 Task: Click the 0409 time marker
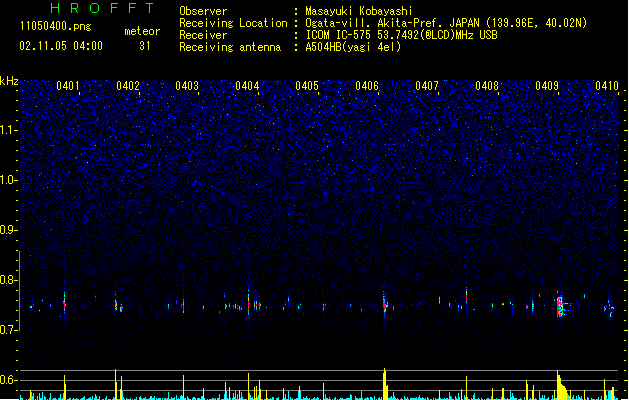click(547, 86)
